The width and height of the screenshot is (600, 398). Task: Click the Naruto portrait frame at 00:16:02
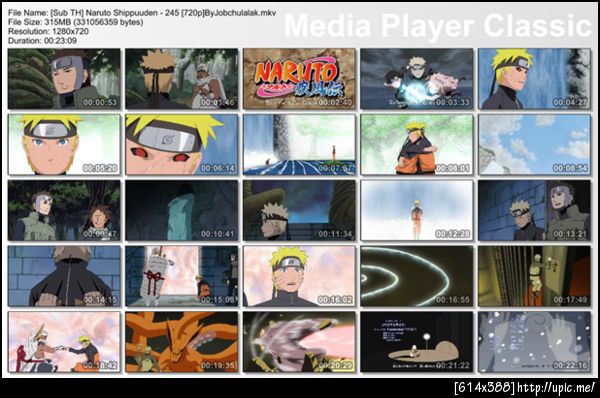point(299,276)
